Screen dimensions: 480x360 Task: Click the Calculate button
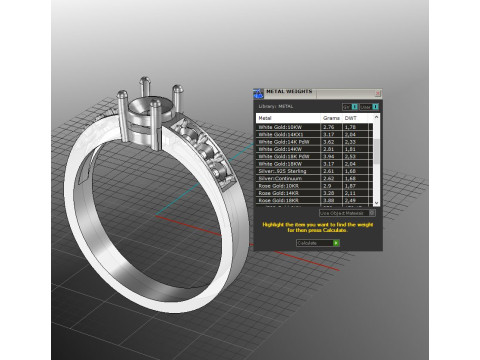pyautogui.click(x=318, y=243)
